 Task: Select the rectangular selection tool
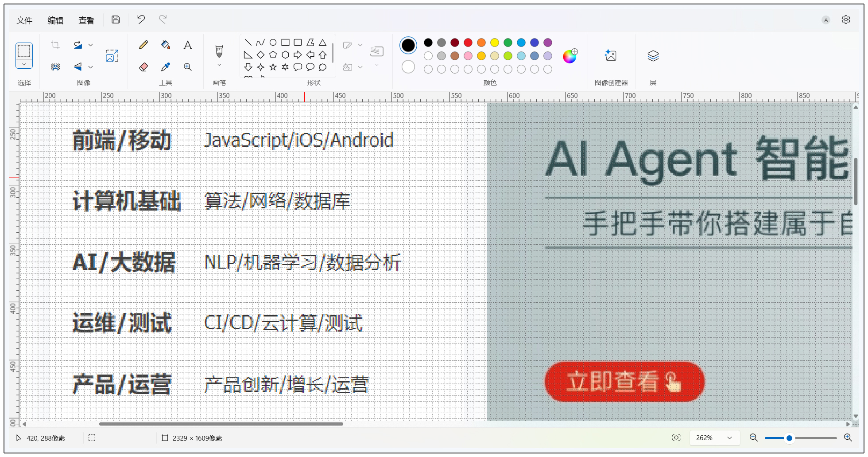point(24,51)
